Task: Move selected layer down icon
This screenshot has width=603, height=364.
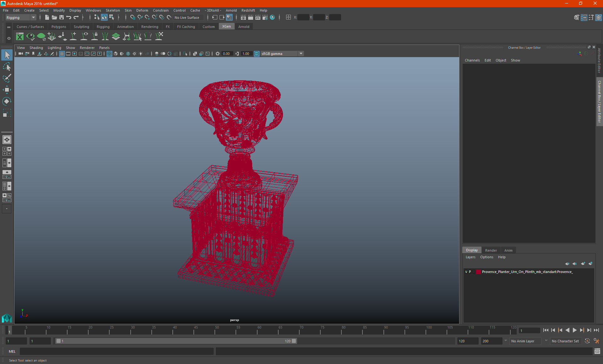Action: (x=575, y=264)
